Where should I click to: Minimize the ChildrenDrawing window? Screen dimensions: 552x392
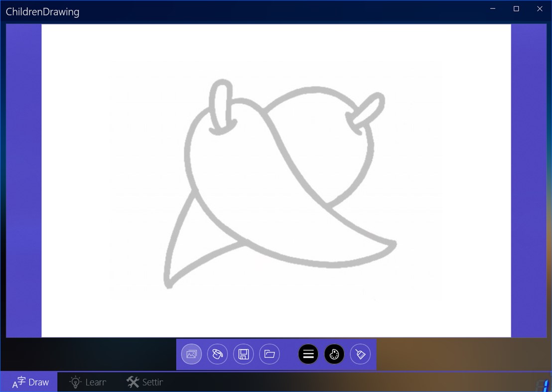tap(493, 9)
